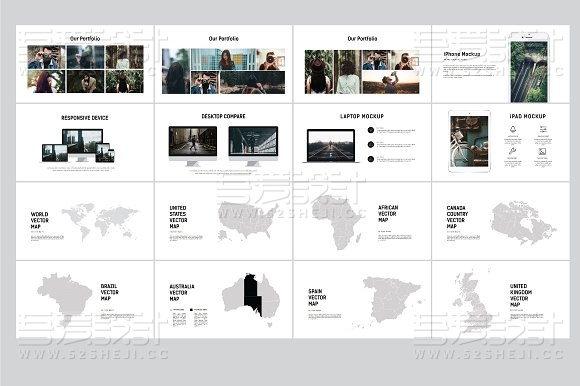Open the United States Vector Map slide

coord(223,221)
